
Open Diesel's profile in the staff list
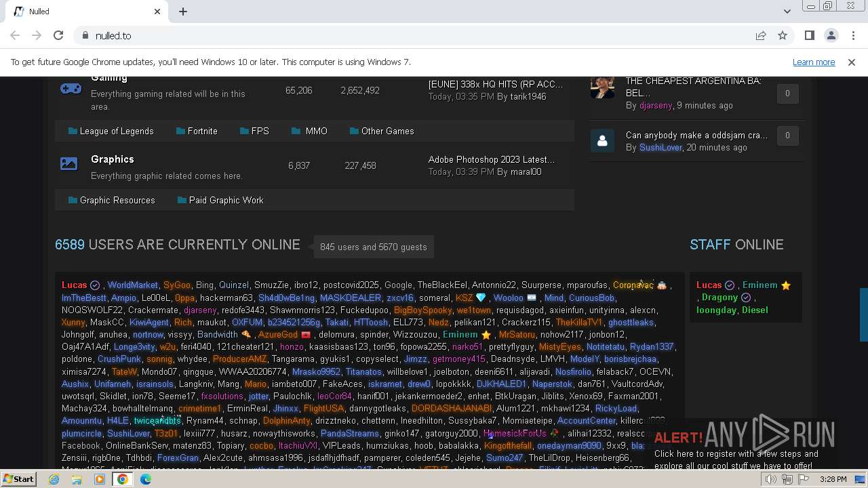(x=755, y=310)
